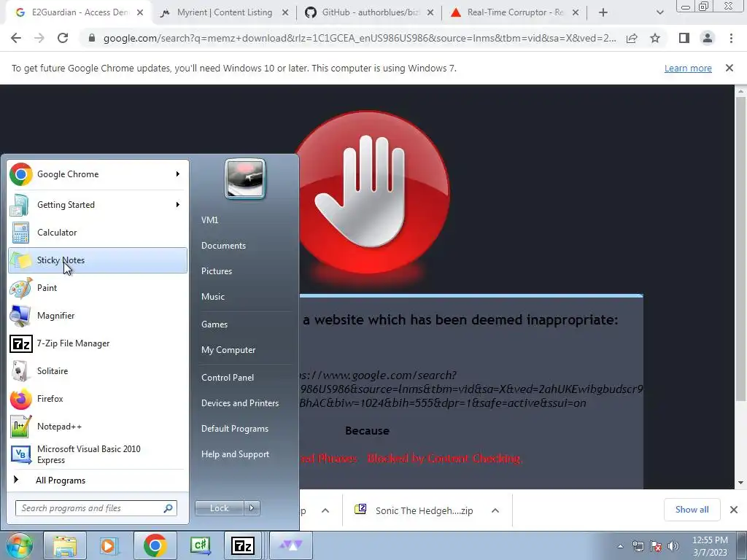The height and width of the screenshot is (560, 747).
Task: Reload the current page
Action: coord(63,38)
